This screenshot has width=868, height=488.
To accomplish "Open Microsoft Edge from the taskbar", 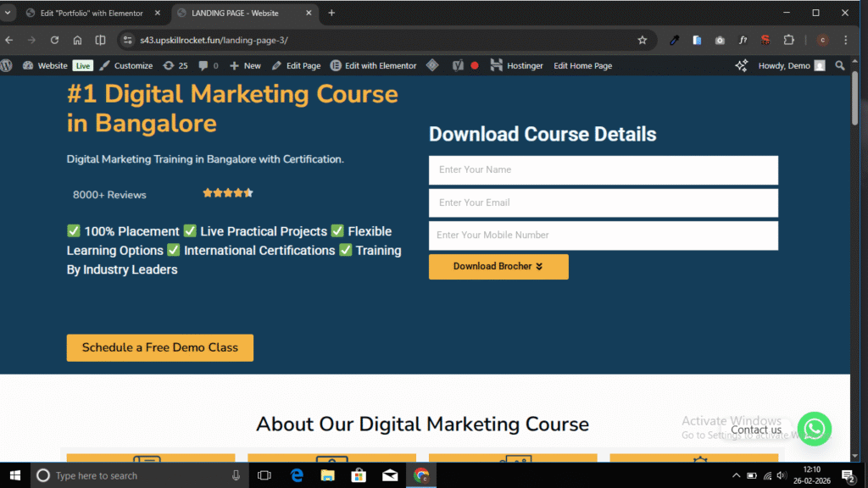I will pos(298,475).
